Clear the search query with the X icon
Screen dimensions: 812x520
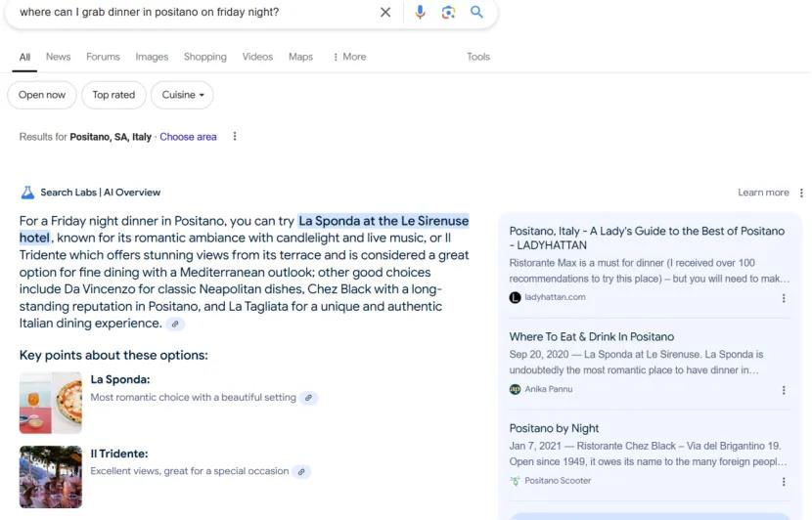coord(385,12)
